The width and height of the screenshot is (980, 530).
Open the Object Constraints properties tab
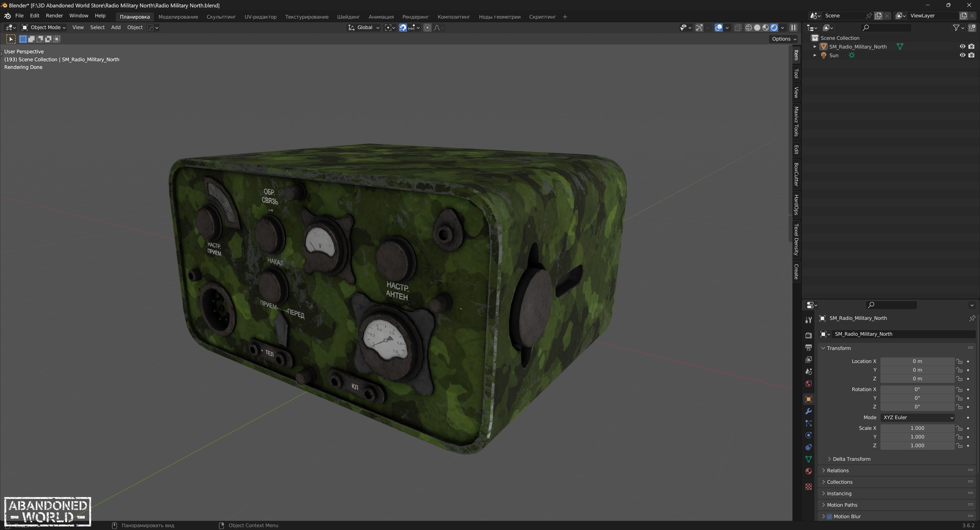(x=808, y=447)
